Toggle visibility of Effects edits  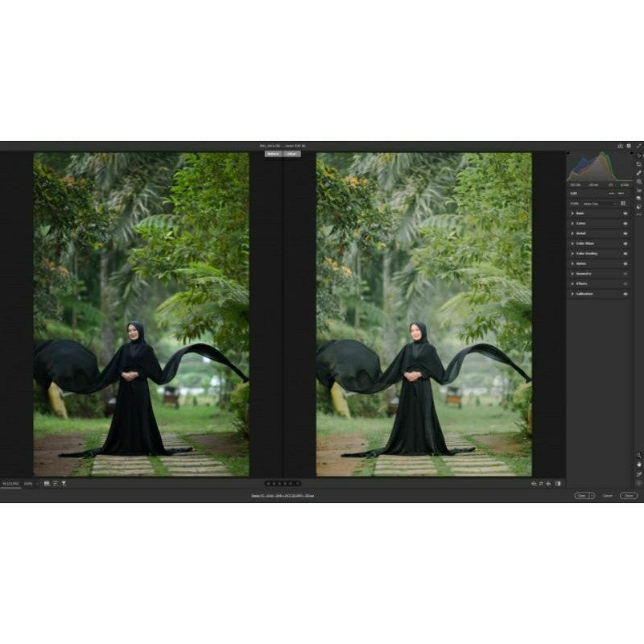click(625, 284)
